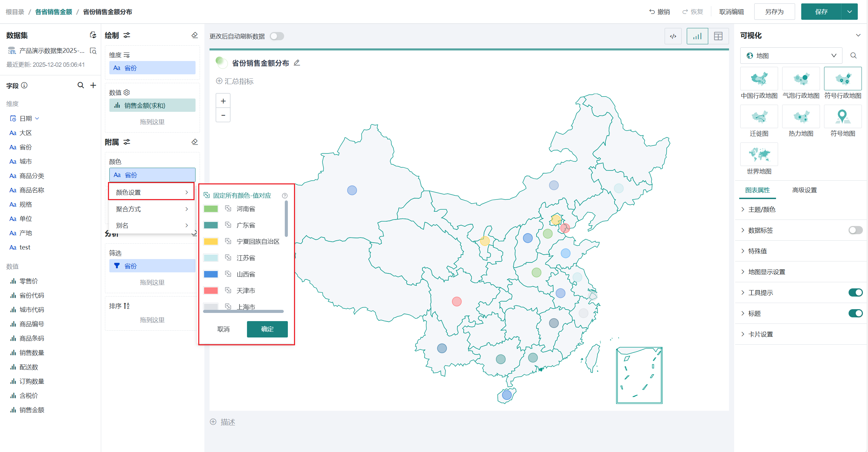Open the save options dropdown arrow

[850, 12]
